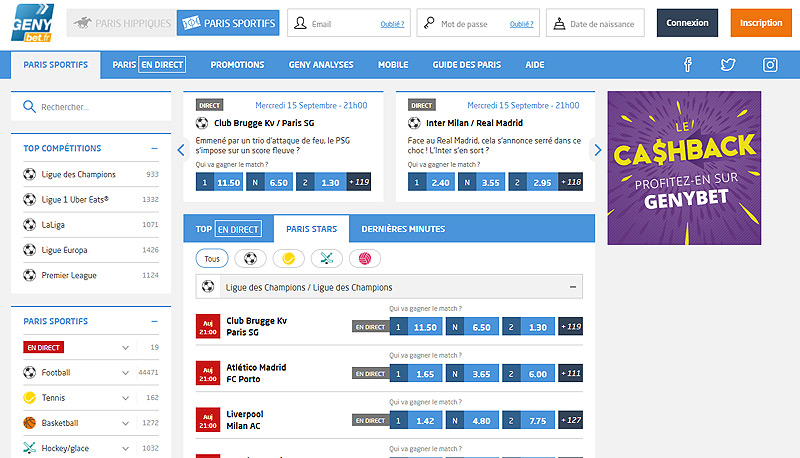Open the Inter Milan / Real Madrid match
Viewport: 800px width, 458px height.
click(x=474, y=123)
